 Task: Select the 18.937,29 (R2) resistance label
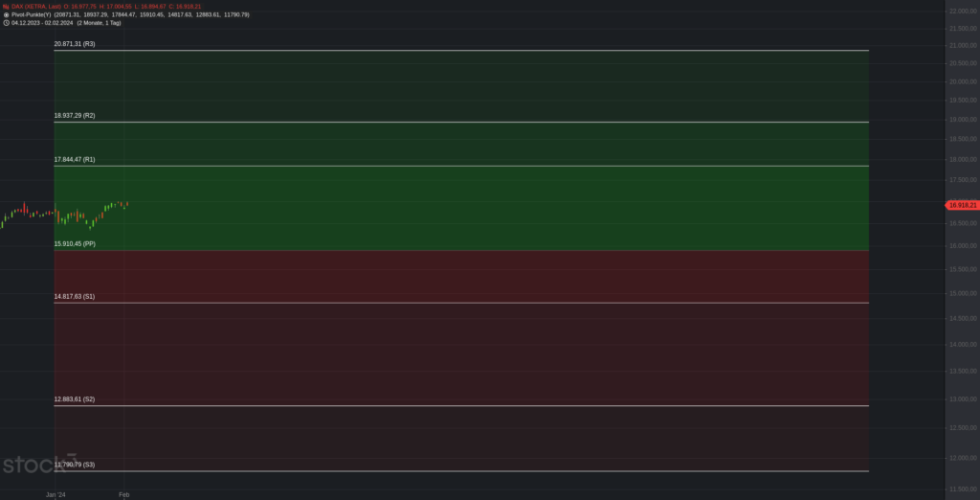point(75,115)
